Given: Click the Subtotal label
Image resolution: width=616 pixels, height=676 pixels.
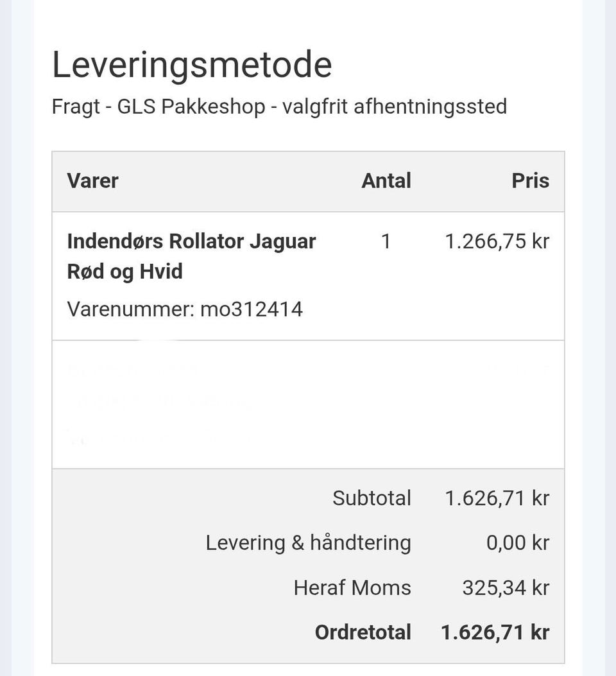Looking at the screenshot, I should [372, 498].
